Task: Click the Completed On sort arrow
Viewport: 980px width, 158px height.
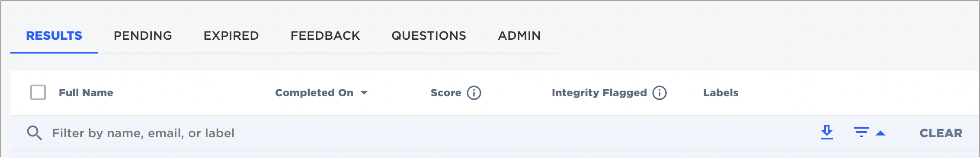Action: click(364, 93)
